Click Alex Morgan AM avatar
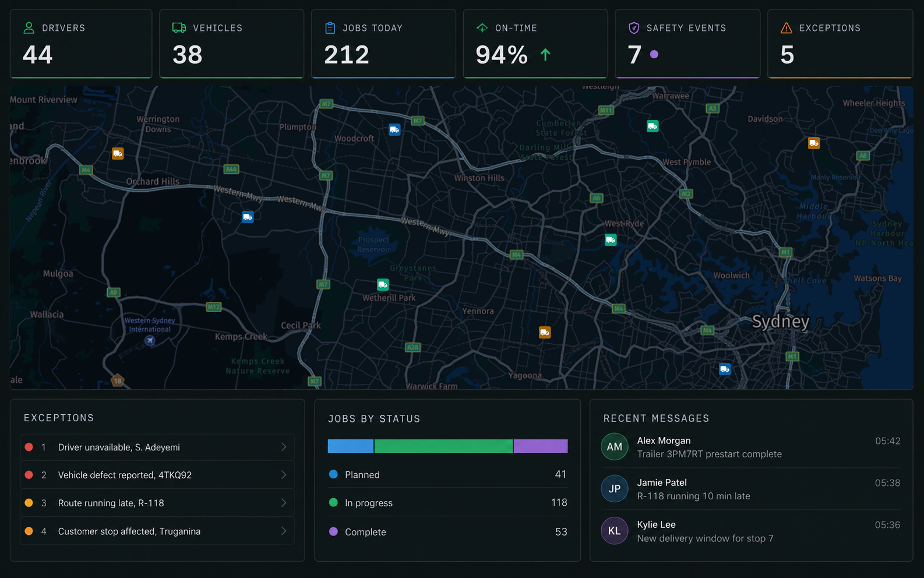924x578 pixels. (615, 447)
